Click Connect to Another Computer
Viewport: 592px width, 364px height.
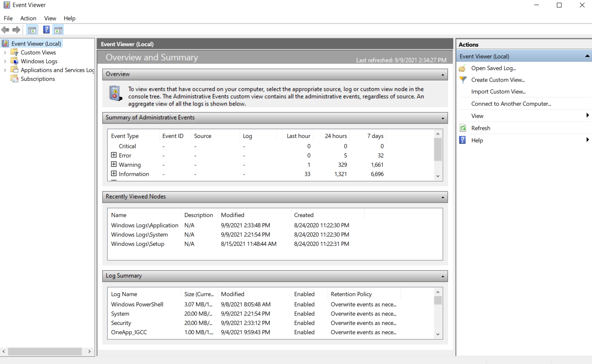coord(511,103)
